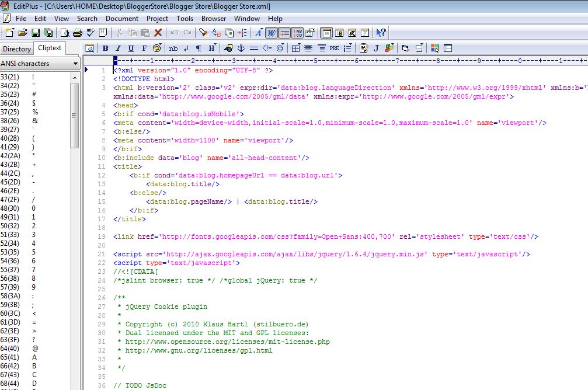Click the spell check ABC icon

[91, 33]
